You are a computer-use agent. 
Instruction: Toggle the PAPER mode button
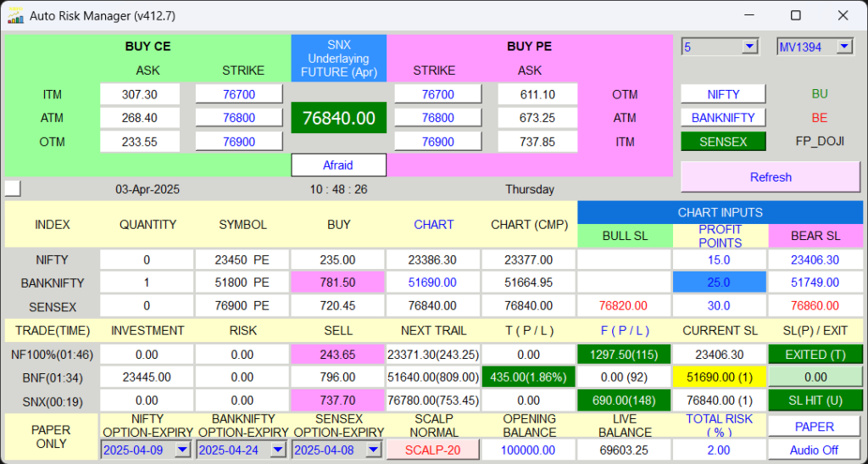click(x=815, y=427)
